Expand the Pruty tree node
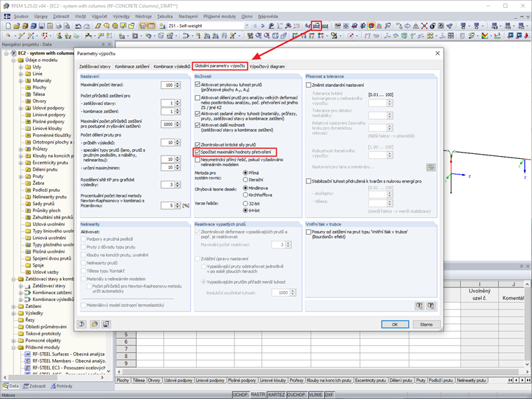532x399 pixels. coord(21,176)
